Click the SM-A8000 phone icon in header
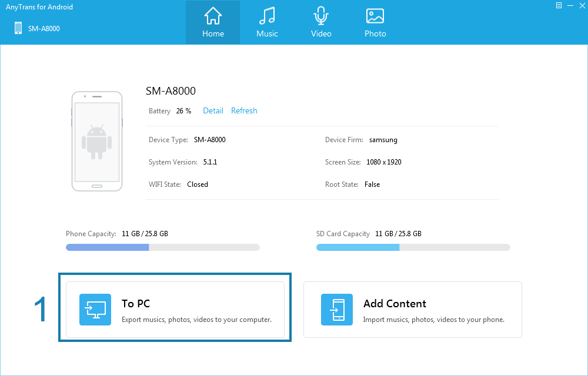588x376 pixels. click(x=18, y=28)
